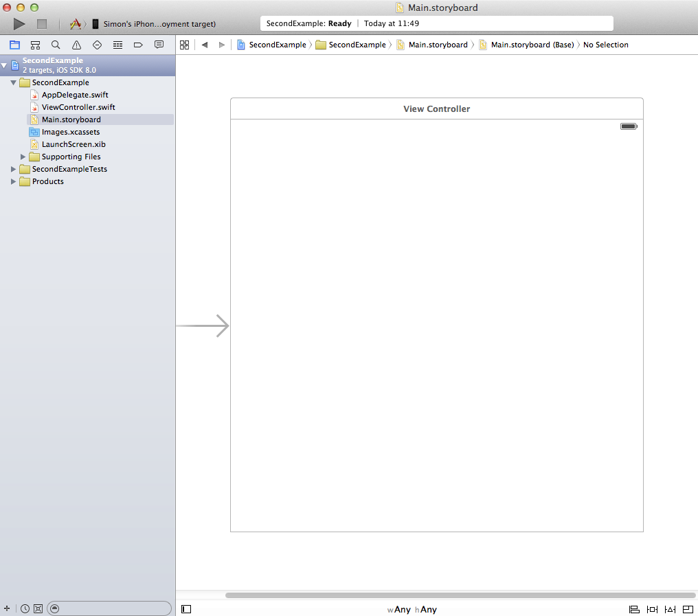Open the Find navigator
The image size is (698, 616).
click(x=56, y=45)
